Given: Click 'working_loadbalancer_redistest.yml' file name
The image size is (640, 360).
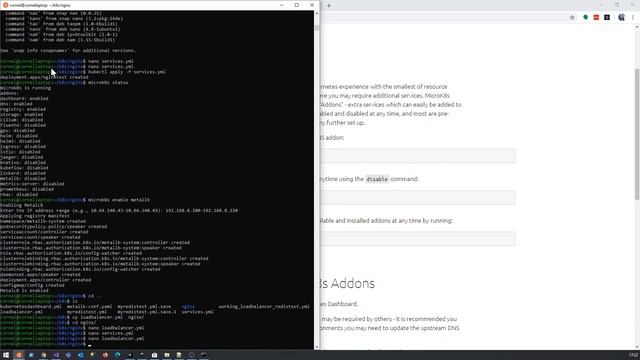Looking at the screenshot, I should click(x=264, y=307).
